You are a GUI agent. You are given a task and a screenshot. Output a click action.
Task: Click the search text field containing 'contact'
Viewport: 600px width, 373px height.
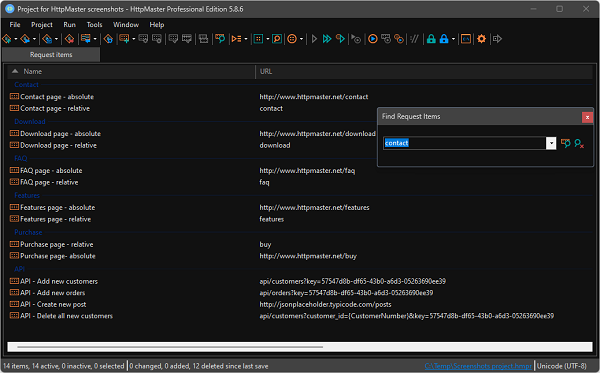465,143
